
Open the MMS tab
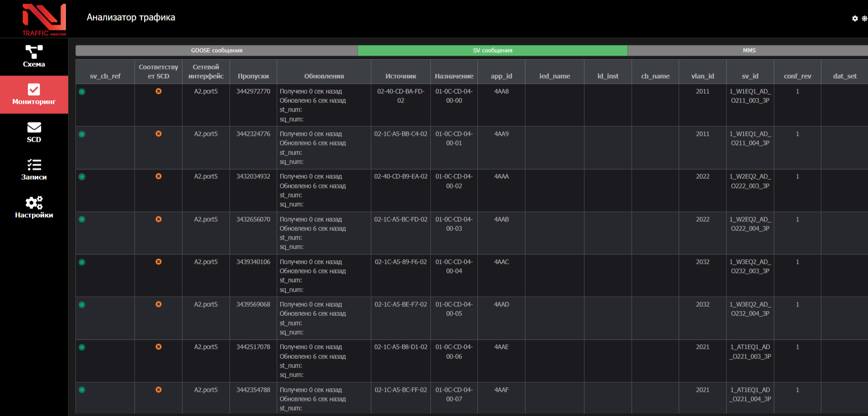[x=749, y=50]
